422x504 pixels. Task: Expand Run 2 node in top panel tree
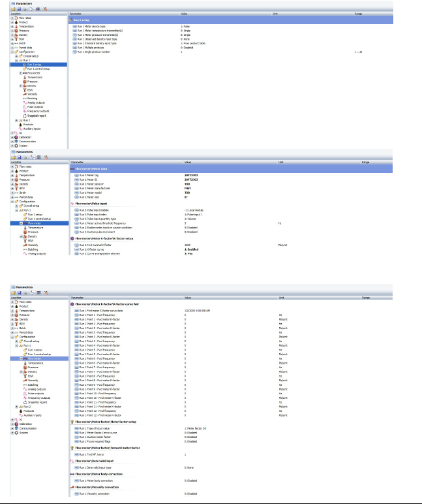tap(17, 120)
